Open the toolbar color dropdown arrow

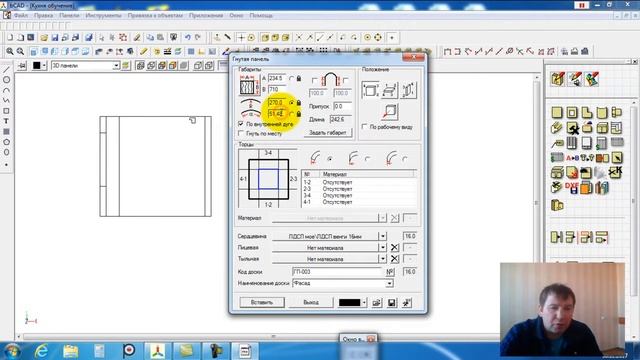tap(44, 66)
